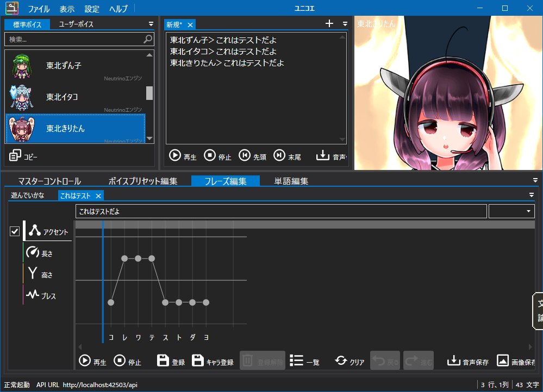Click the 東北きりたん avatar in the voice list
Image resolution: width=543 pixels, height=392 pixels.
(22, 129)
